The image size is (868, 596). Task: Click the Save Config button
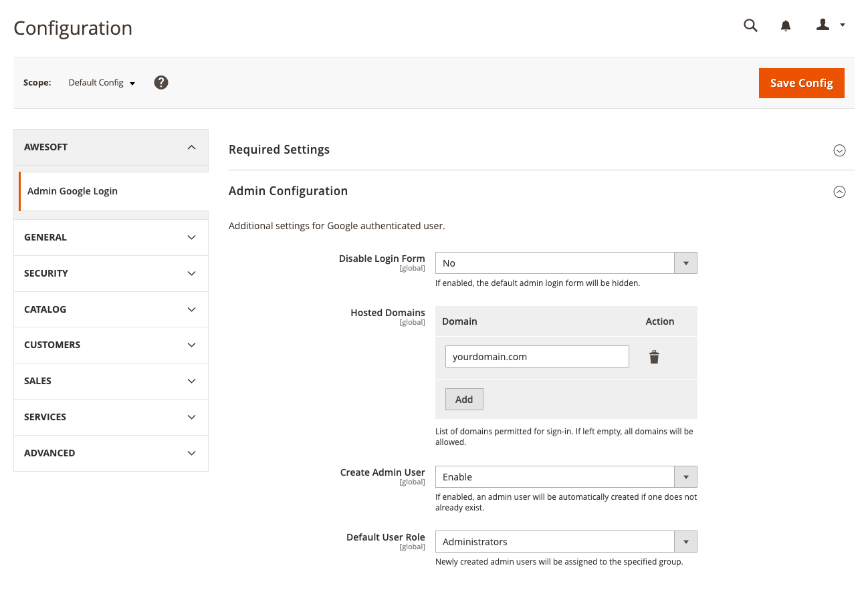pos(801,83)
